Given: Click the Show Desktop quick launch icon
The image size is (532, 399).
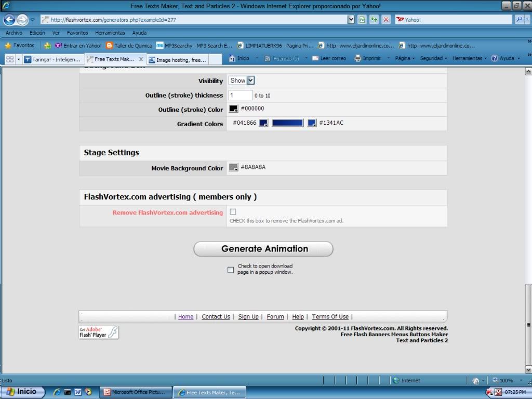Looking at the screenshot, I should click(68, 392).
